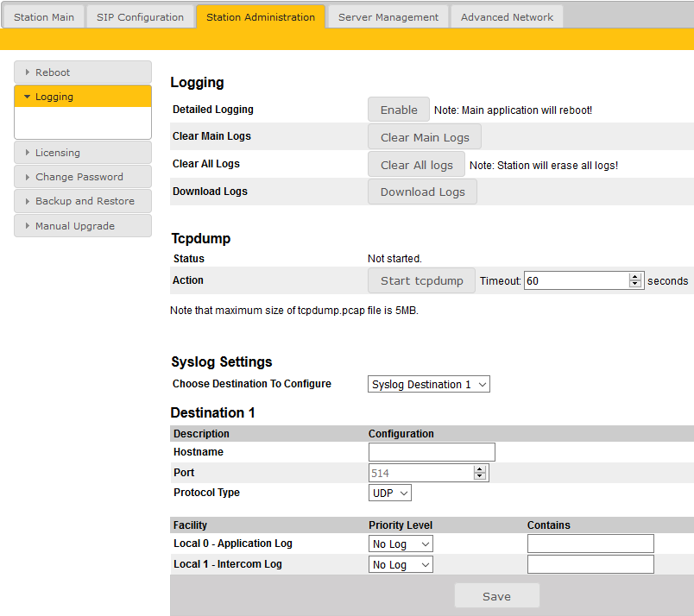Expand the Reboot sidebar section
The image size is (694, 616).
tap(83, 72)
